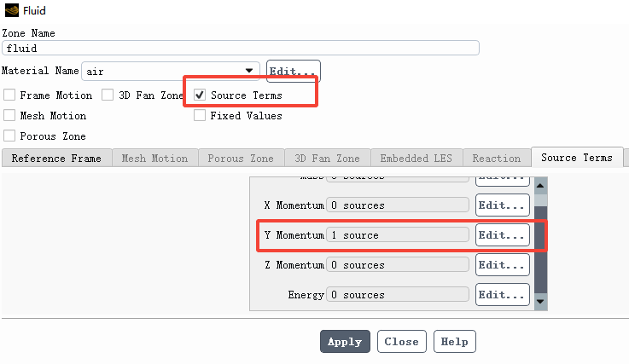Image resolution: width=629 pixels, height=364 pixels.
Task: Open the Source Terms tab
Action: tap(576, 158)
